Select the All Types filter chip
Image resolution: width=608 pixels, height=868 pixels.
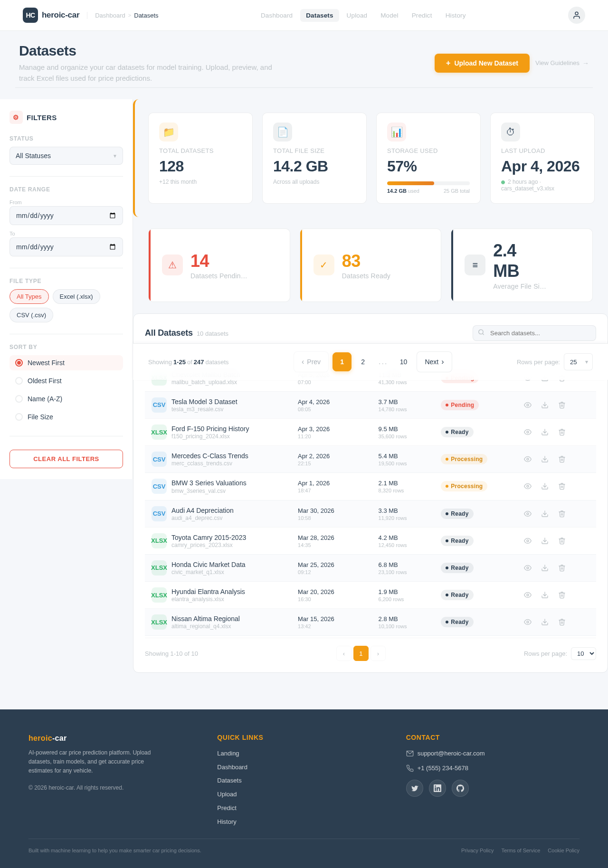(x=29, y=297)
